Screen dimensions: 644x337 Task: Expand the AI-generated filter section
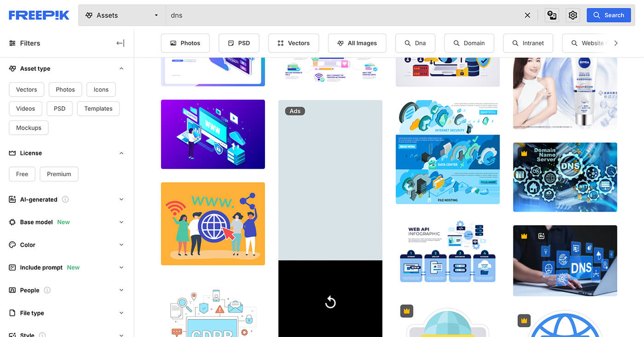point(121,200)
